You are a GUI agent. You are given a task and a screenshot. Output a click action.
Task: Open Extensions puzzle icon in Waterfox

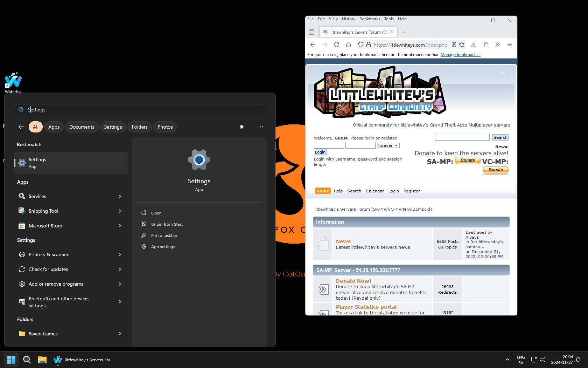click(x=486, y=45)
